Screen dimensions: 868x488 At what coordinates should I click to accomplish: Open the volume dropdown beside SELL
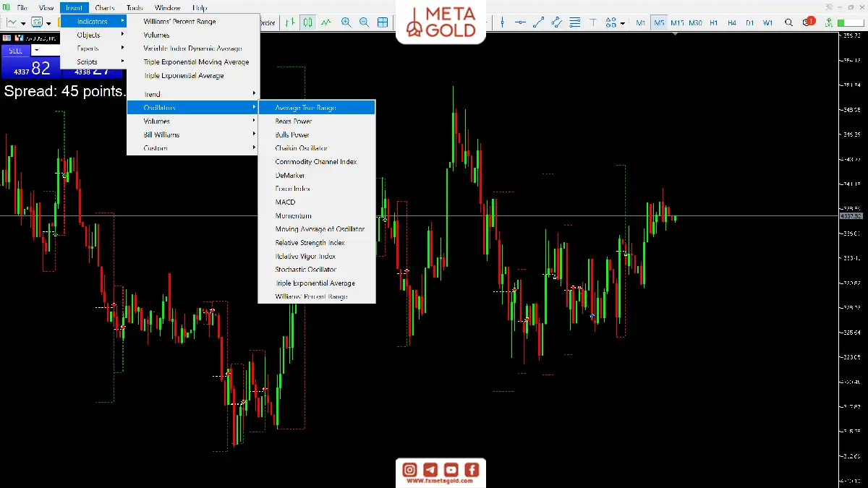tap(35, 50)
